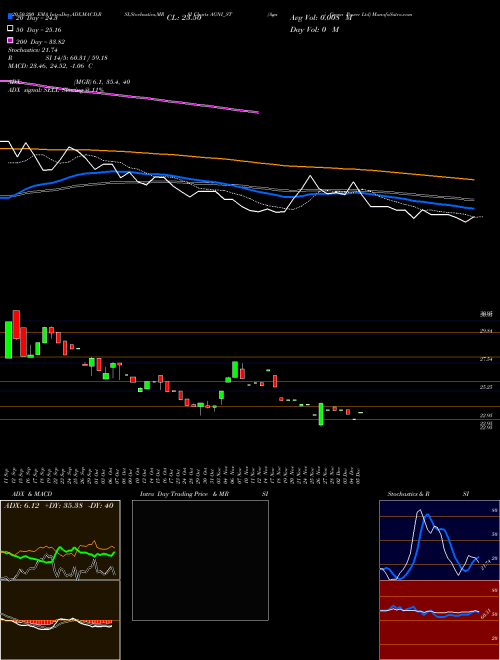Select the '50 Day = 25.16' legend text
The height and width of the screenshot is (660, 500).
38,30
